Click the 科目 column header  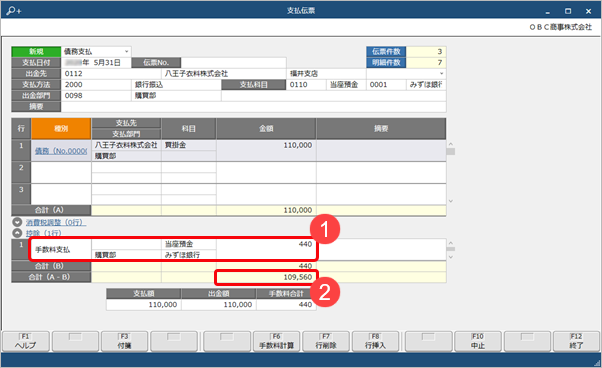click(x=189, y=129)
